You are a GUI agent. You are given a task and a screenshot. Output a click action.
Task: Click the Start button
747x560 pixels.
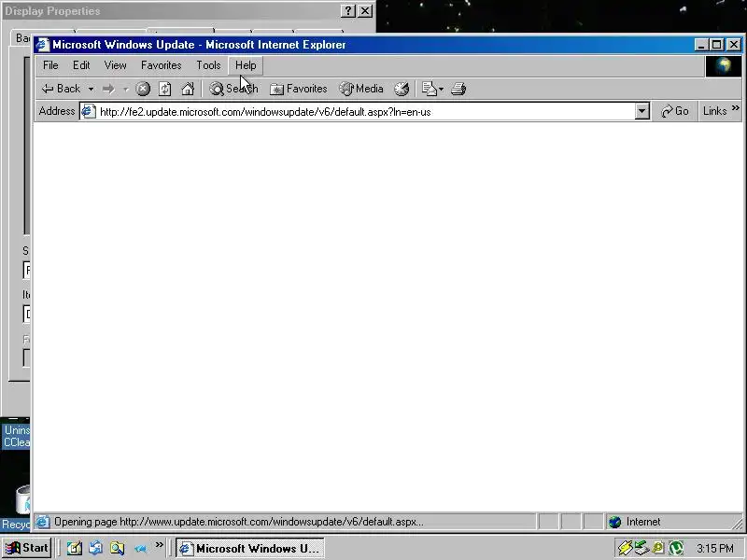coord(27,548)
